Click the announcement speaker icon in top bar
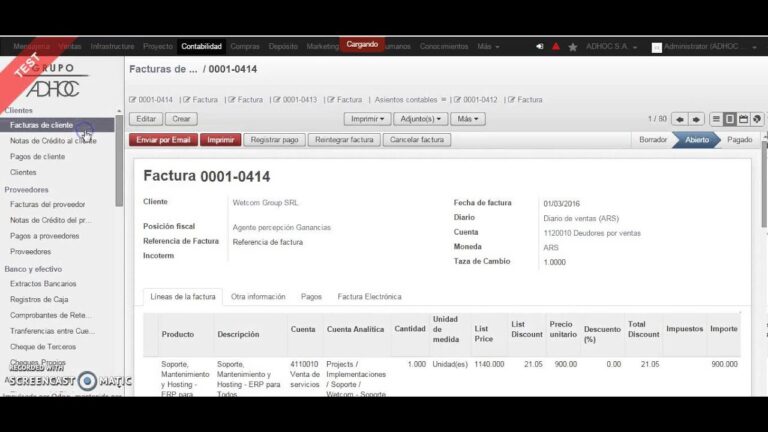Viewport: 768px width, 432px height. tap(539, 47)
